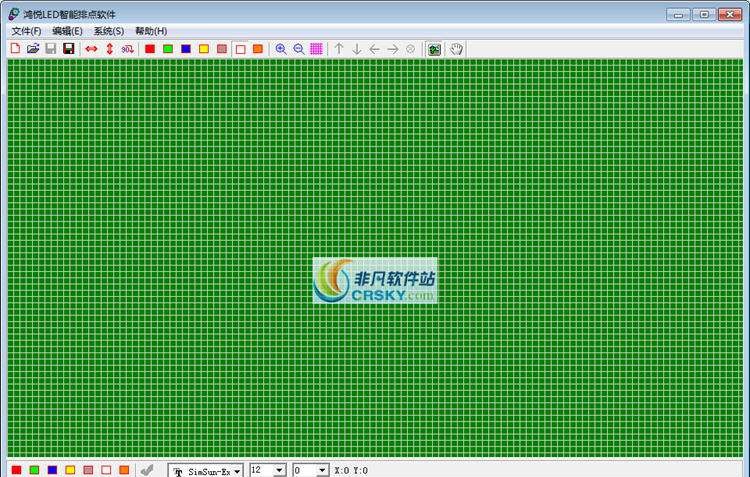The image size is (750, 477).
Task: Open the 系统(S) menu
Action: (109, 31)
